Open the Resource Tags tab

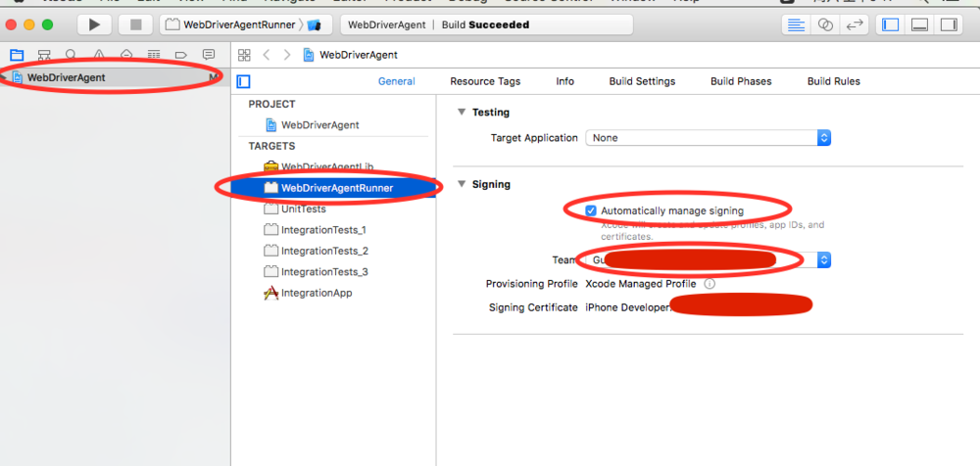point(485,81)
